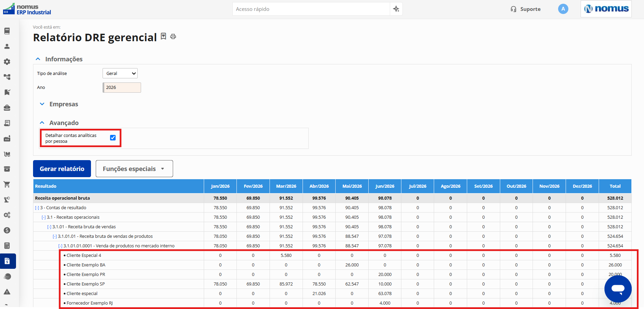The height and width of the screenshot is (309, 644).
Task: Open the dollar coin finance sidebar icon
Action: 7,230
